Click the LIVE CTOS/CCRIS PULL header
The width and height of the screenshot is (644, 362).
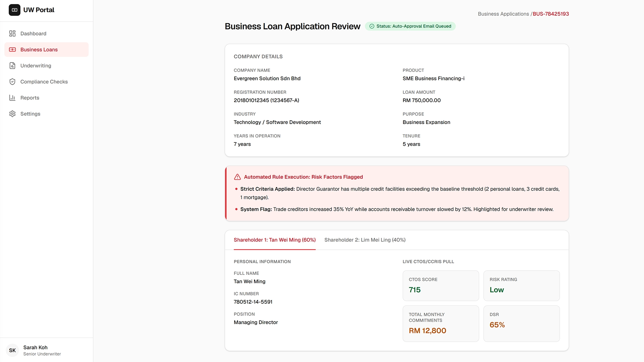pos(428,262)
